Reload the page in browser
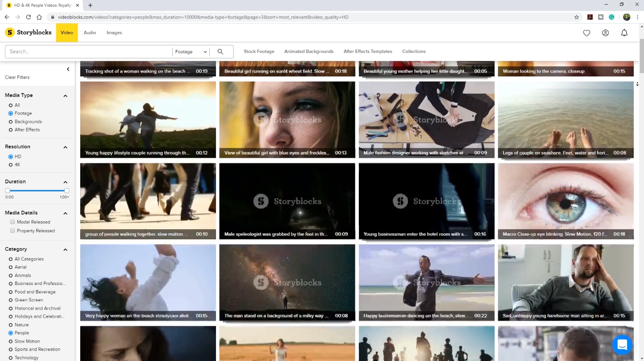 coord(28,17)
